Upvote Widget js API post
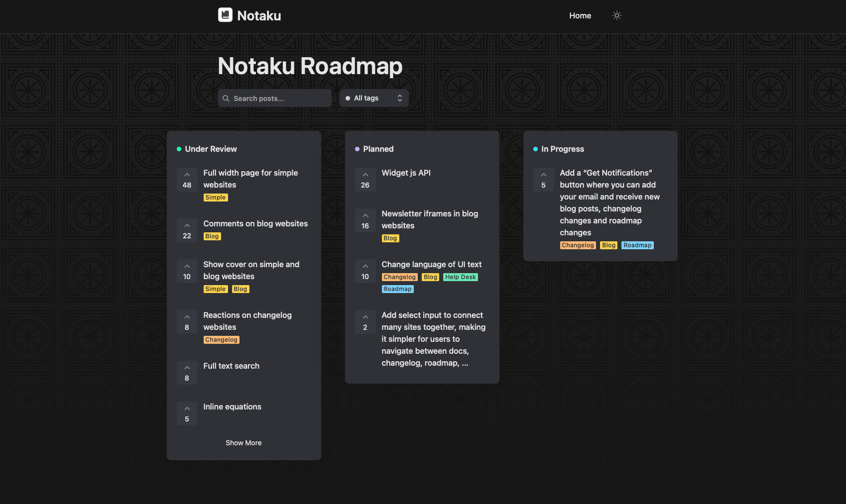846x504 pixels. click(x=365, y=180)
